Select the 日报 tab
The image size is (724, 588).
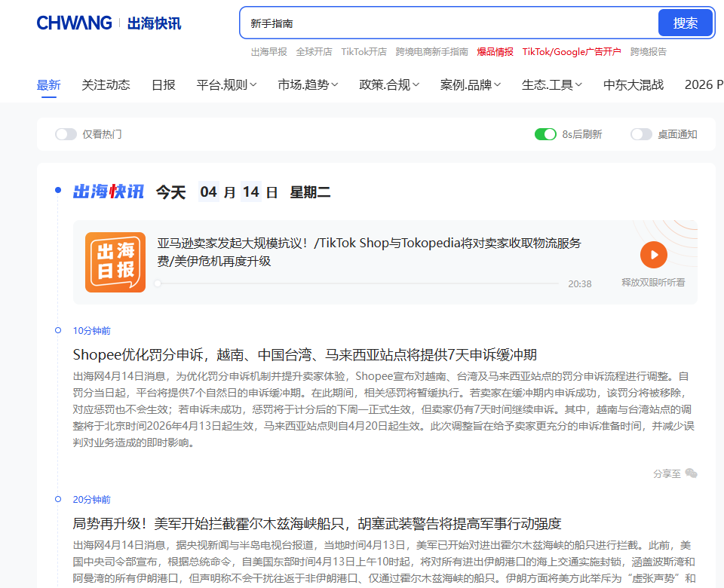(163, 85)
